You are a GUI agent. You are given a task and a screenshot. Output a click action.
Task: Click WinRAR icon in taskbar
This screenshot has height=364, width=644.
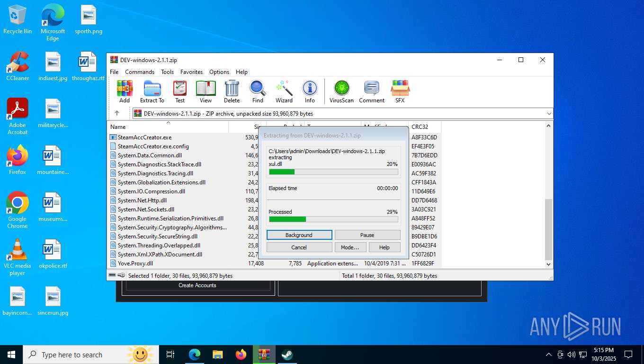pos(264,355)
